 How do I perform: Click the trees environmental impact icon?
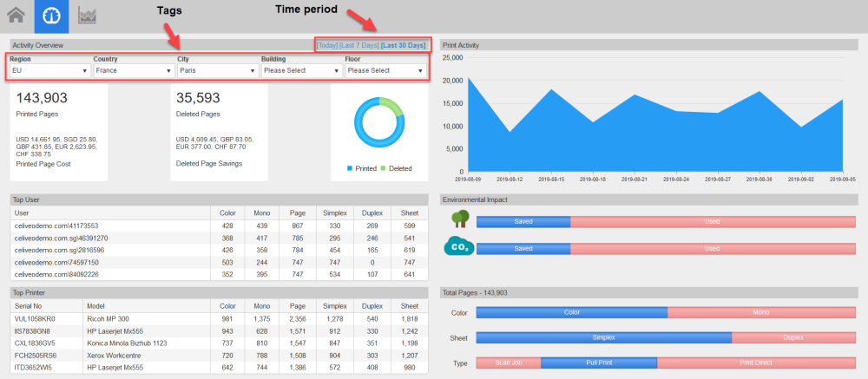(457, 219)
